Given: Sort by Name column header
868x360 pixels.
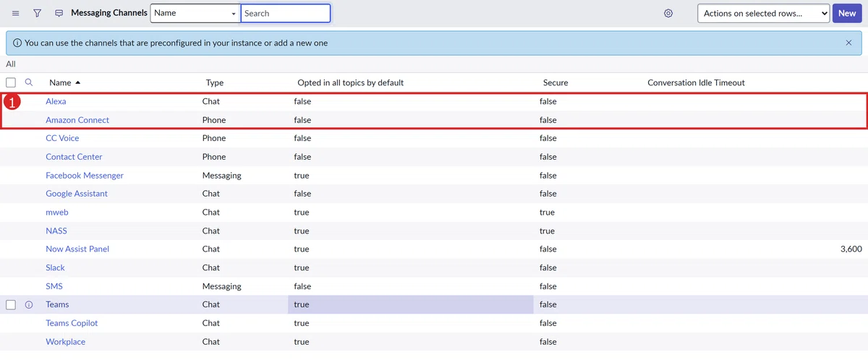Looking at the screenshot, I should tap(60, 82).
